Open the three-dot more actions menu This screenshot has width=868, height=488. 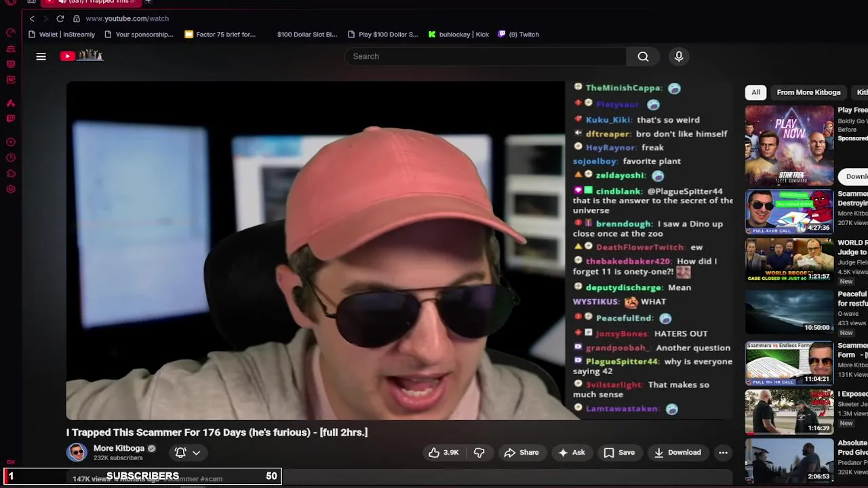(723, 452)
